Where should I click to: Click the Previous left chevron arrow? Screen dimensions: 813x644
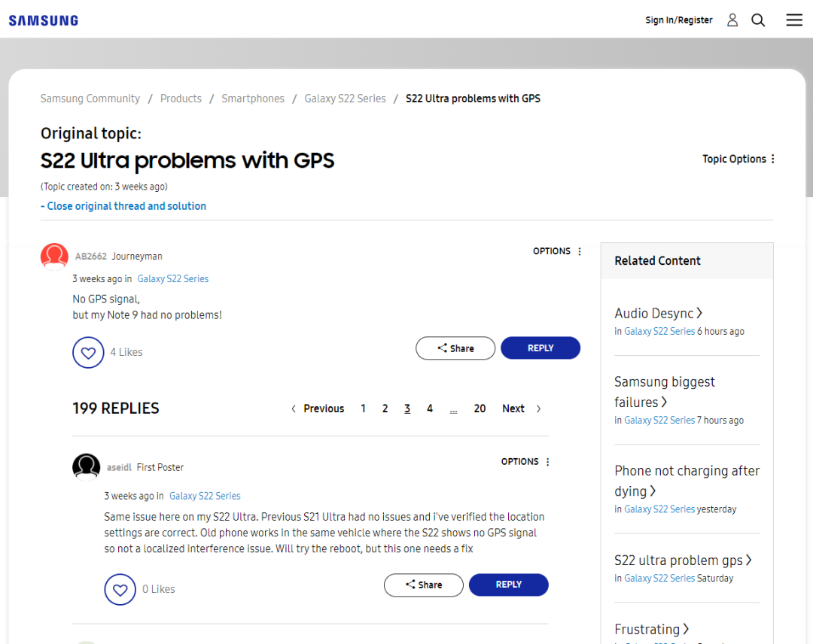click(294, 409)
